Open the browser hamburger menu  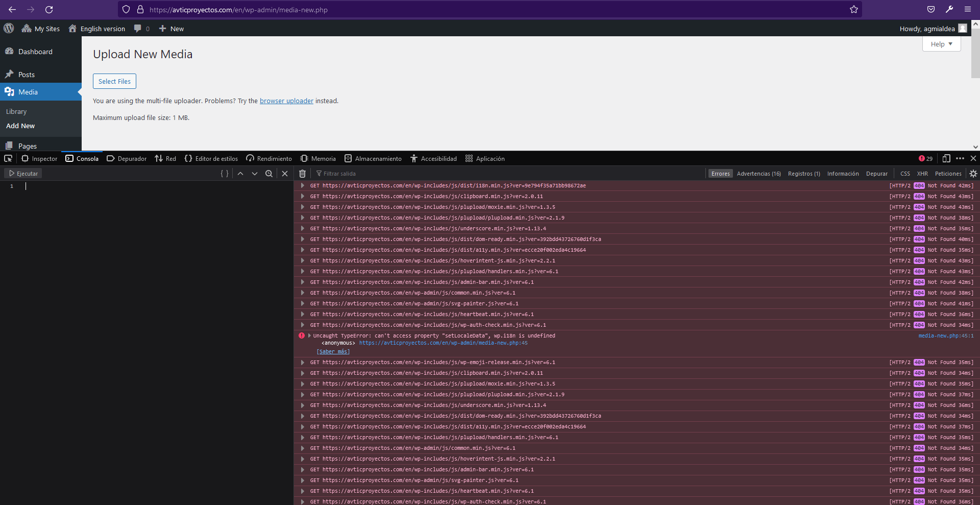click(x=967, y=10)
